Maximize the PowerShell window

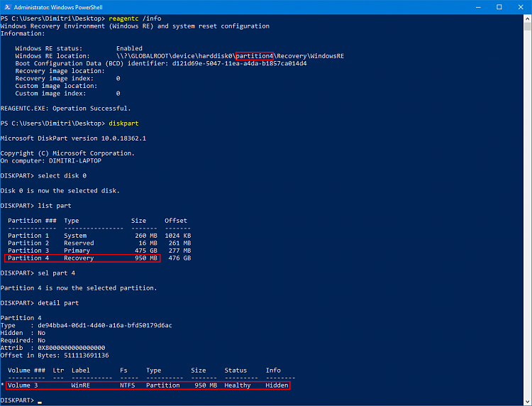tap(499, 7)
